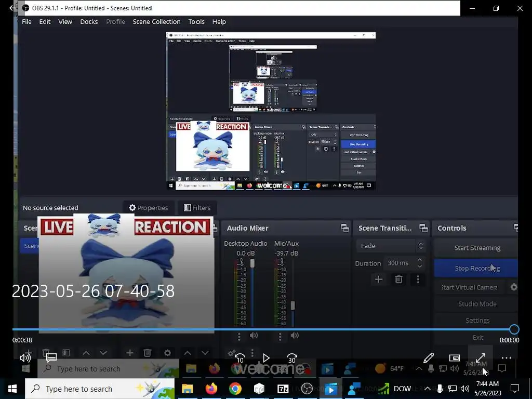The image size is (532, 399).
Task: Open the system tray speaker volume icon
Action: (x=465, y=389)
